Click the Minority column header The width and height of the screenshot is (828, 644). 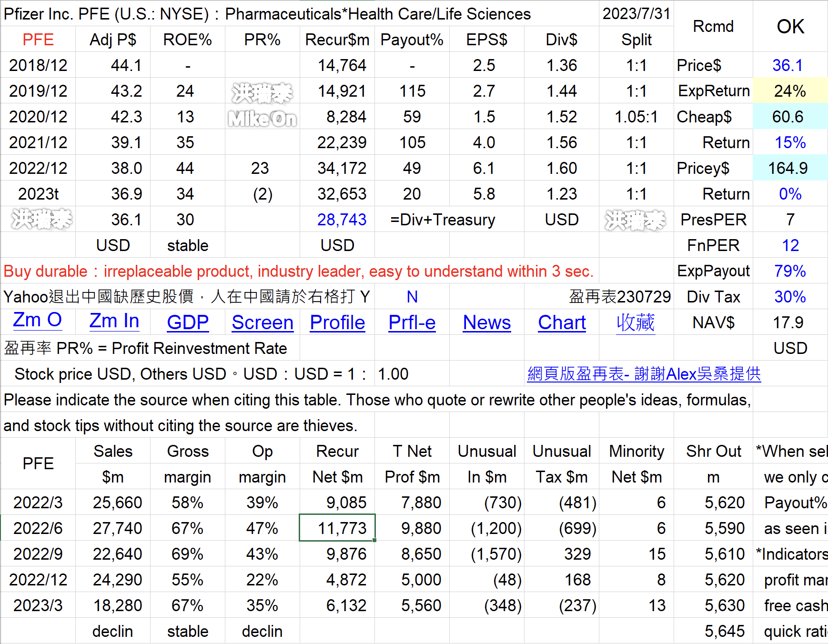(636, 451)
